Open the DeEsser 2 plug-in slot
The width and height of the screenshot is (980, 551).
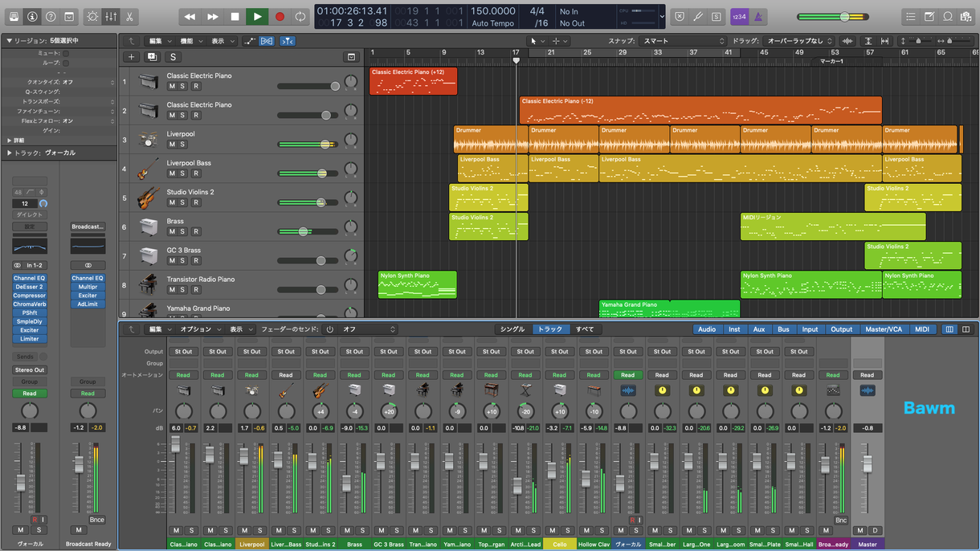pos(30,287)
